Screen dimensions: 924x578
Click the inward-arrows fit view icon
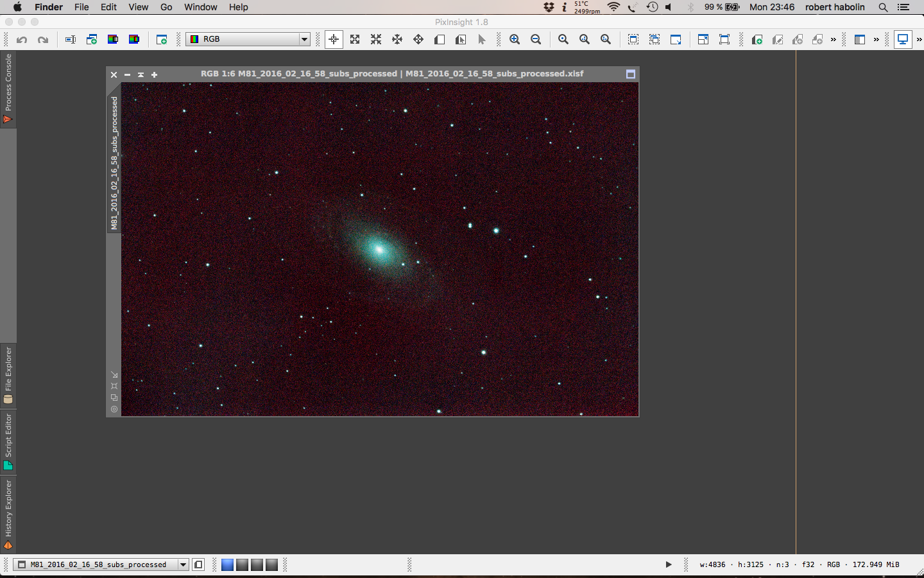tap(376, 39)
